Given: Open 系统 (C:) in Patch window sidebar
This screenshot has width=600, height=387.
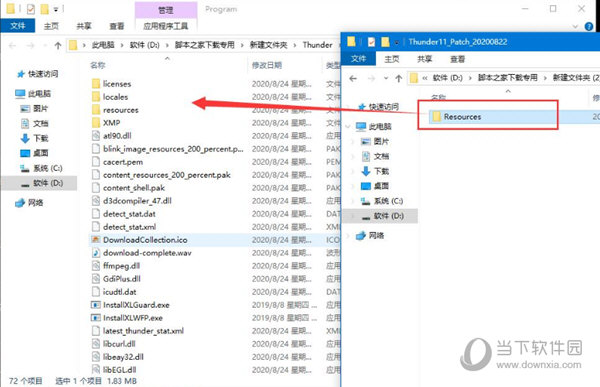Looking at the screenshot, I should click(388, 201).
